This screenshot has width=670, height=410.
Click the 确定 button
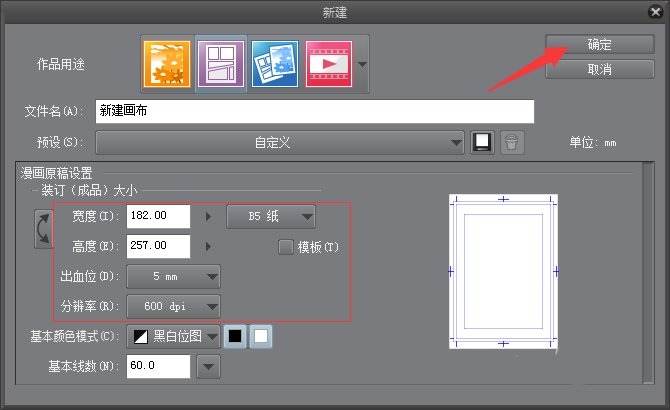(599, 44)
